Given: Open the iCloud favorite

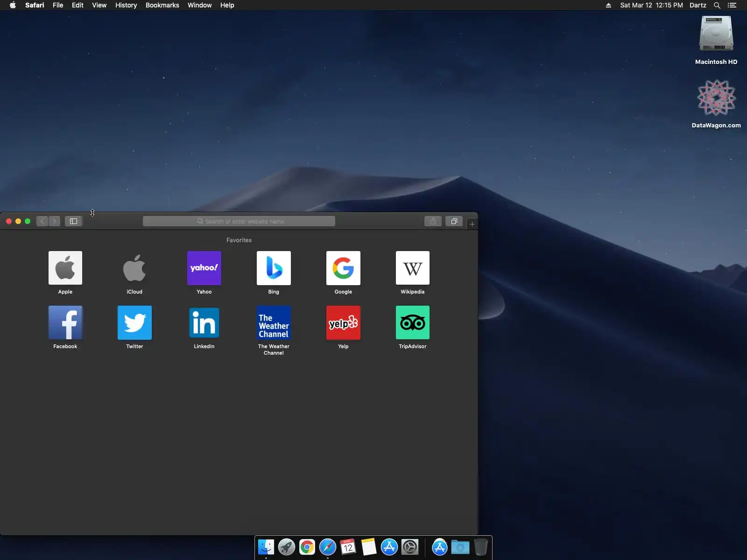Looking at the screenshot, I should [134, 268].
